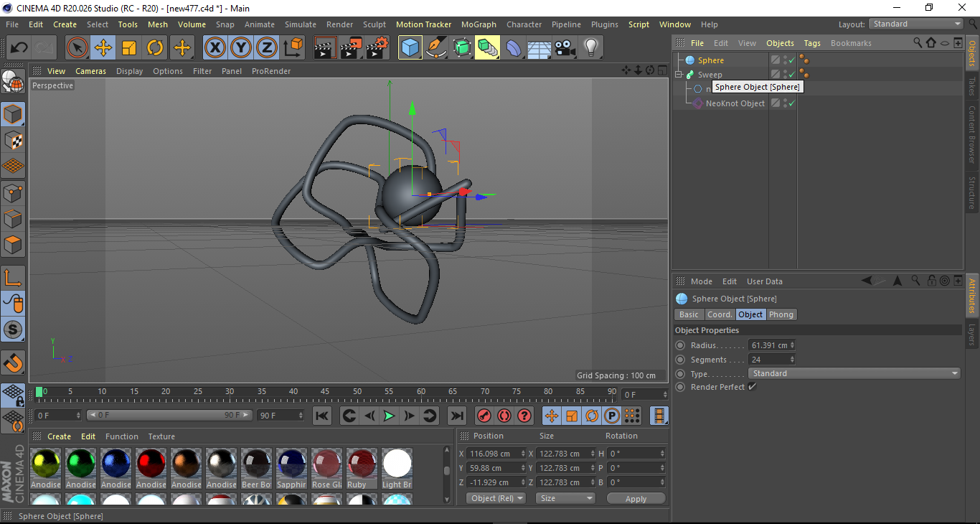Collapse the Sweep object hierarchy
The height and width of the screenshot is (524, 980).
(x=679, y=75)
